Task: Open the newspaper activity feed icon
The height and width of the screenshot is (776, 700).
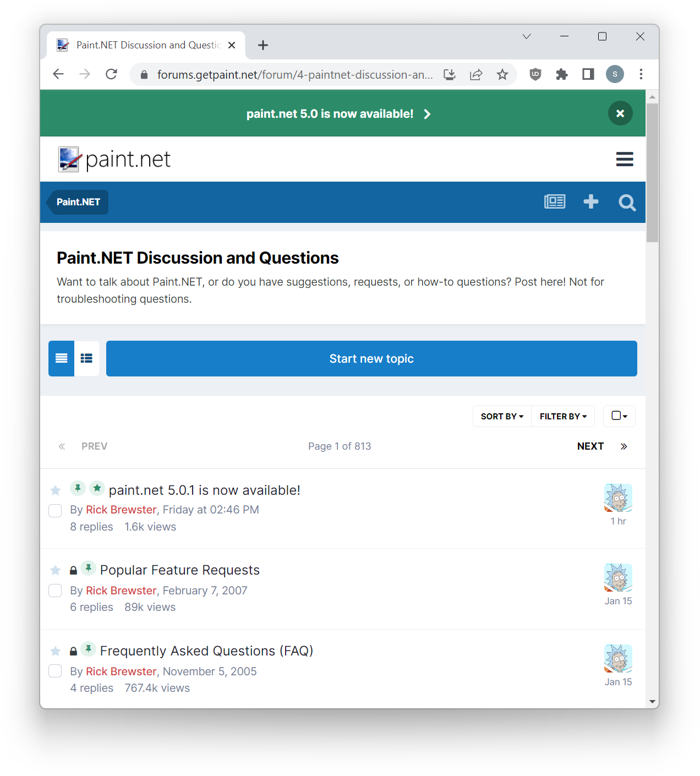Action: pos(555,201)
